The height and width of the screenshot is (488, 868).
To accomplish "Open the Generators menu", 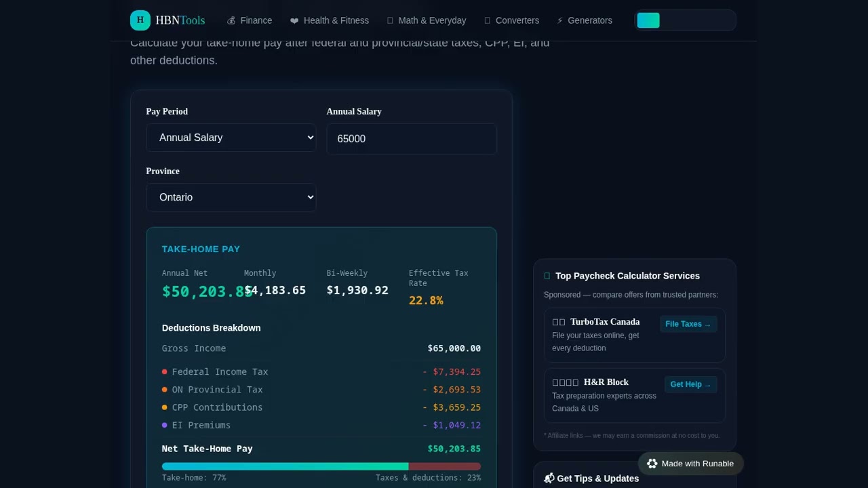I will pos(585,20).
